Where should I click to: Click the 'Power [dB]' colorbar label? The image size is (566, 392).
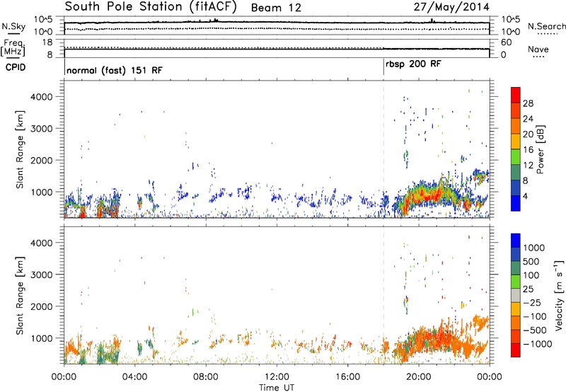click(540, 149)
